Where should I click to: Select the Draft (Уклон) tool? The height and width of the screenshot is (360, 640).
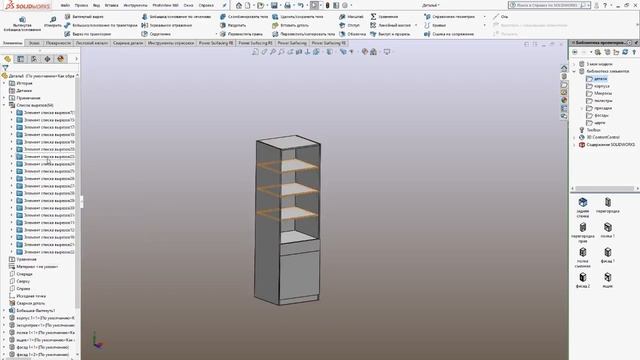click(349, 25)
